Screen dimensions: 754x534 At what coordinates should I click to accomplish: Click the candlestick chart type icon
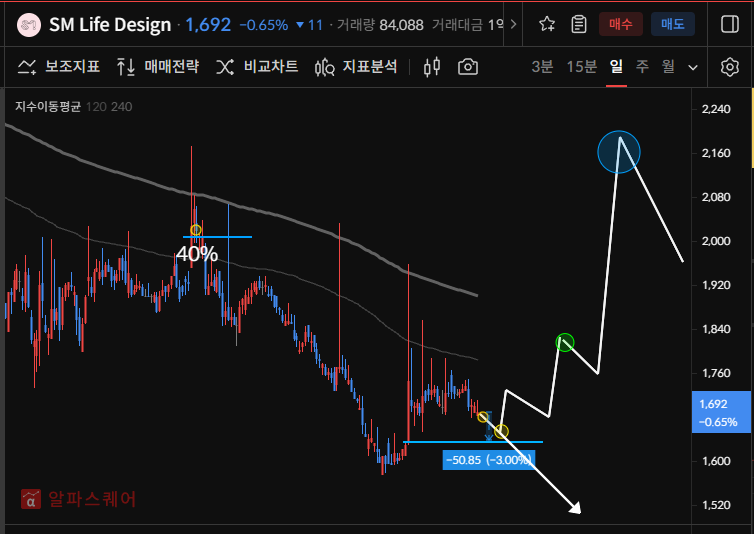point(432,67)
